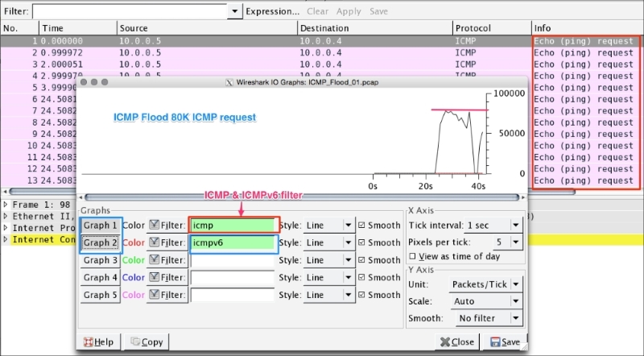Screen dimensions: 644x356
Task: Click IO graph horizontal scrollbar
Action: [302, 197]
